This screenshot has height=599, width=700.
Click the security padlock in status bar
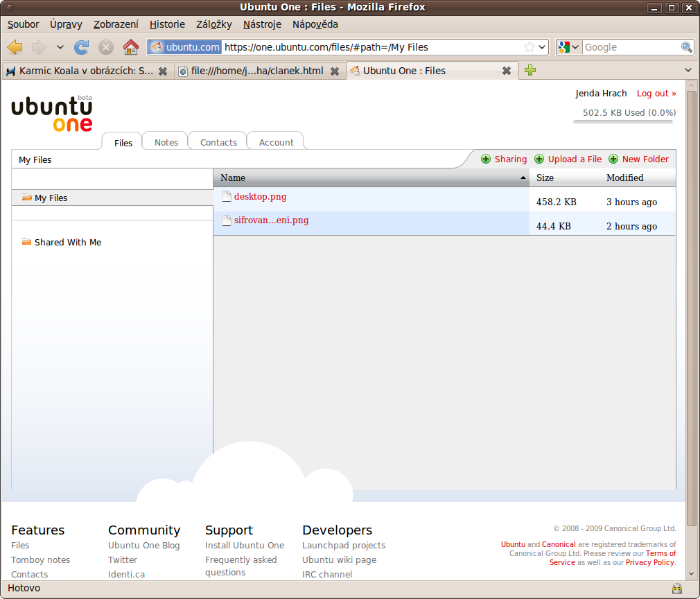click(677, 589)
